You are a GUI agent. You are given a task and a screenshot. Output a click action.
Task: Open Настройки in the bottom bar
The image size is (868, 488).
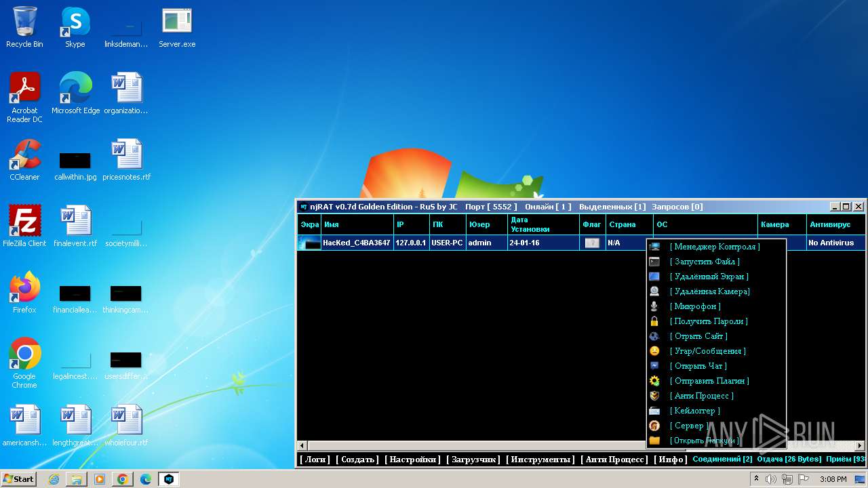click(x=413, y=460)
